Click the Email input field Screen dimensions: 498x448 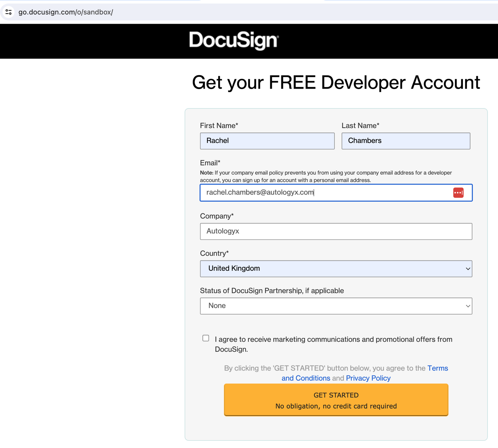(336, 193)
